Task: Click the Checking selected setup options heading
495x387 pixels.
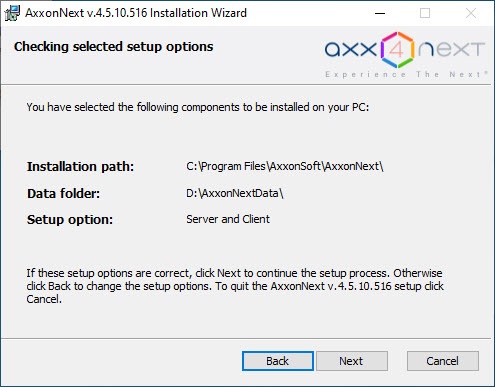Action: click(114, 47)
